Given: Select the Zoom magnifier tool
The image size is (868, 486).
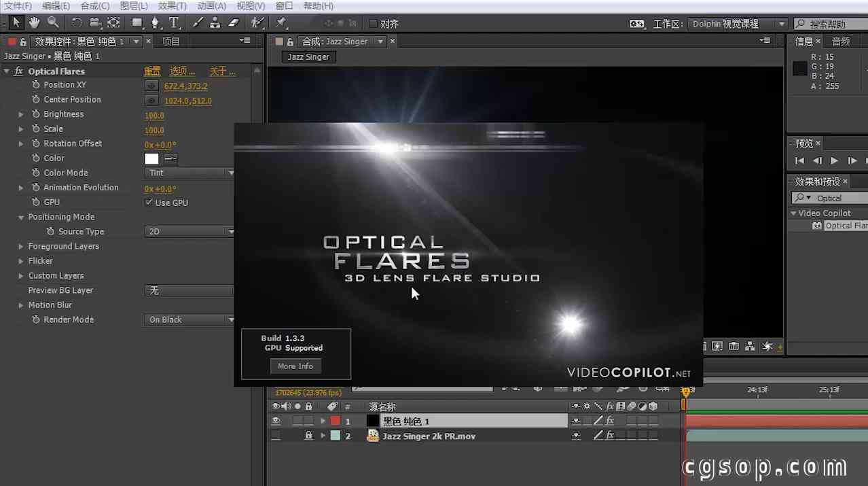Looking at the screenshot, I should pyautogui.click(x=52, y=23).
